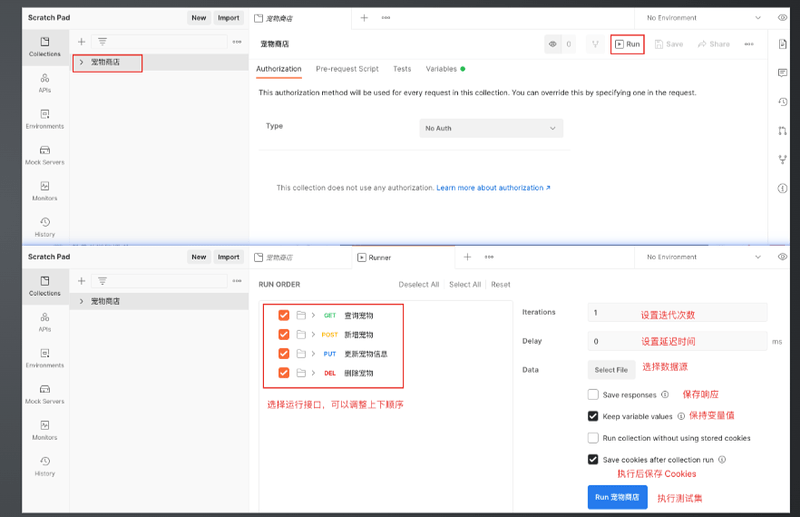This screenshot has height=517, width=800.
Task: Open Environments in the upper window sidebar
Action: pos(45,119)
